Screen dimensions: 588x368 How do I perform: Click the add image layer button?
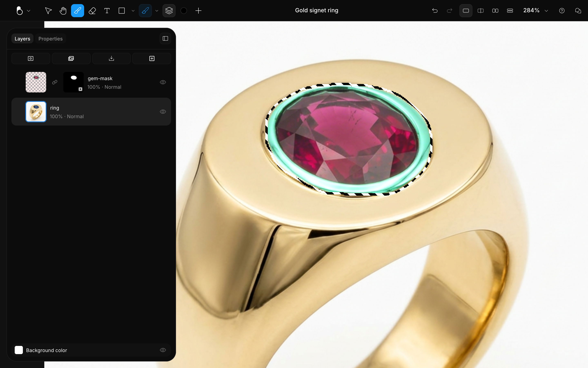click(71, 58)
